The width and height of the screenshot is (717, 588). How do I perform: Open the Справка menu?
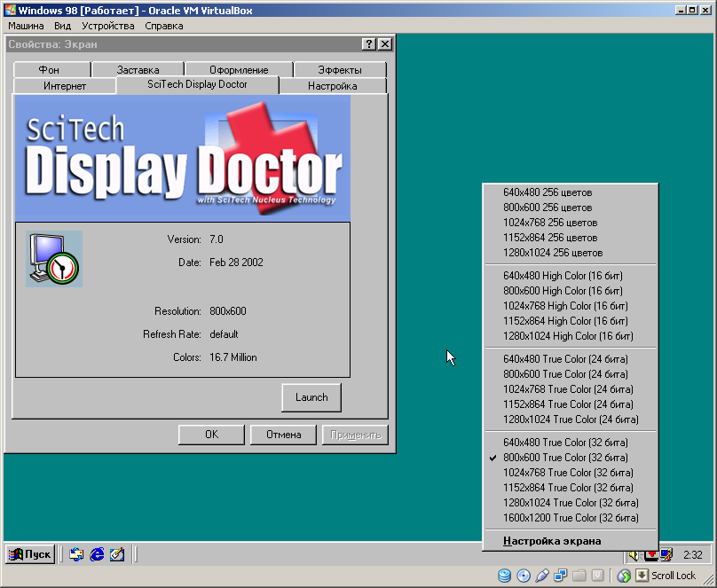(164, 26)
